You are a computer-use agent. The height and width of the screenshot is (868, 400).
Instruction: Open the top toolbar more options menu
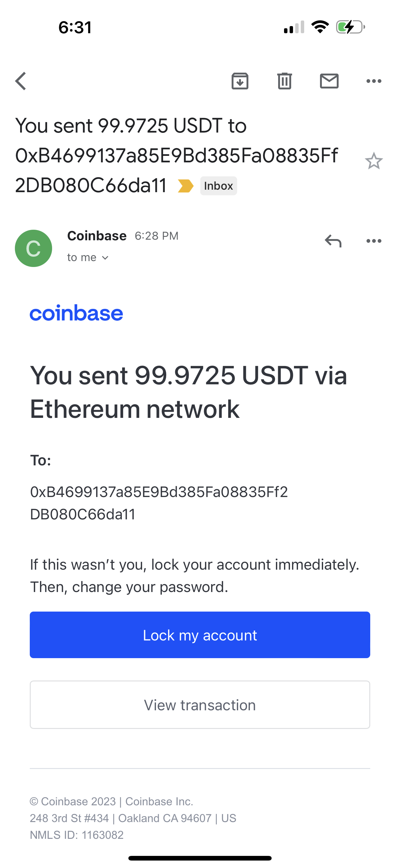(373, 81)
